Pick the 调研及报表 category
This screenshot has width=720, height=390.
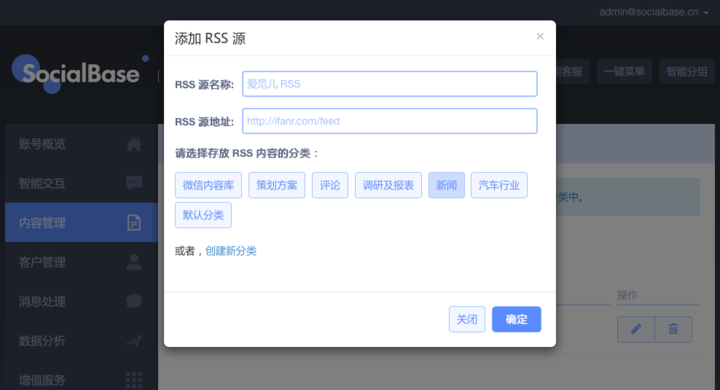[388, 185]
